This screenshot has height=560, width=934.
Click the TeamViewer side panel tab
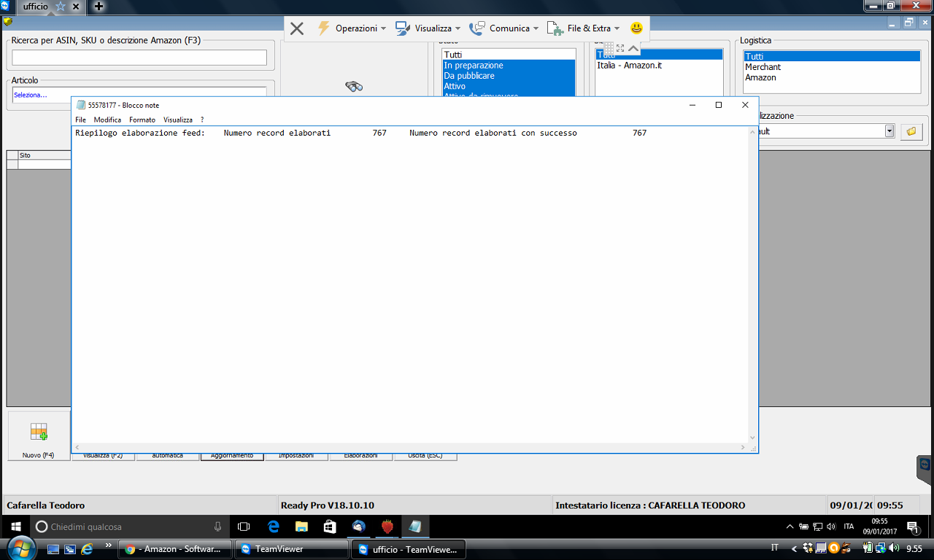925,470
